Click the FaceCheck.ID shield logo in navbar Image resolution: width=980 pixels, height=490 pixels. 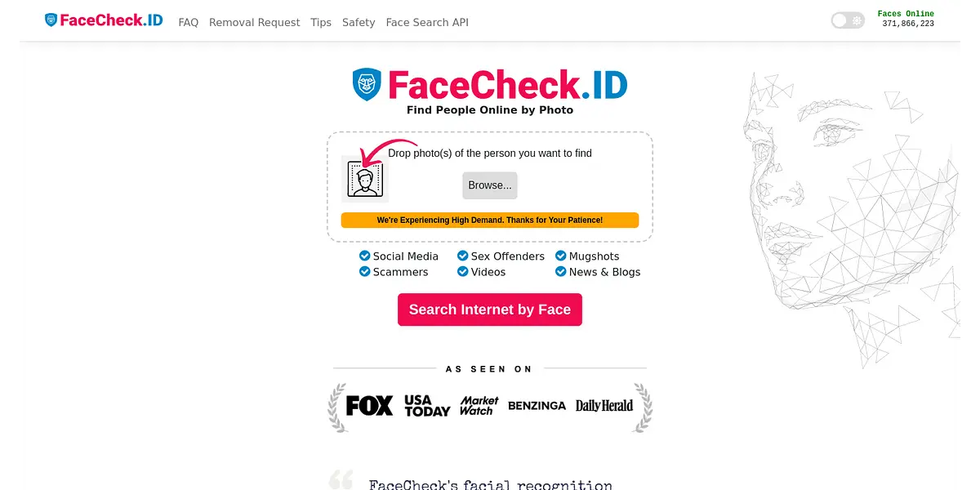(x=51, y=20)
